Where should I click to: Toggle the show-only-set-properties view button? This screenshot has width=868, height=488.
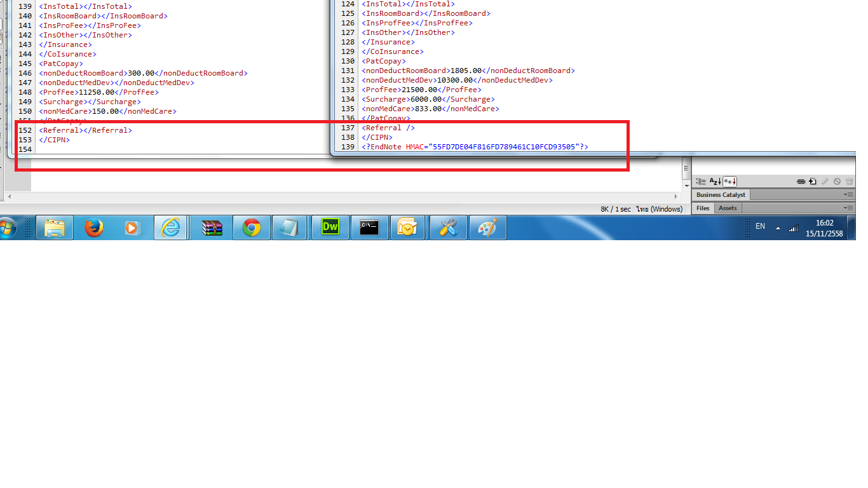(730, 181)
